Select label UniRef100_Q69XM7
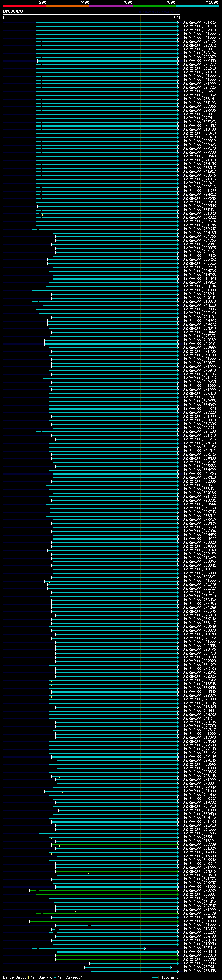222x980 pixels. pyautogui.click(x=199, y=229)
